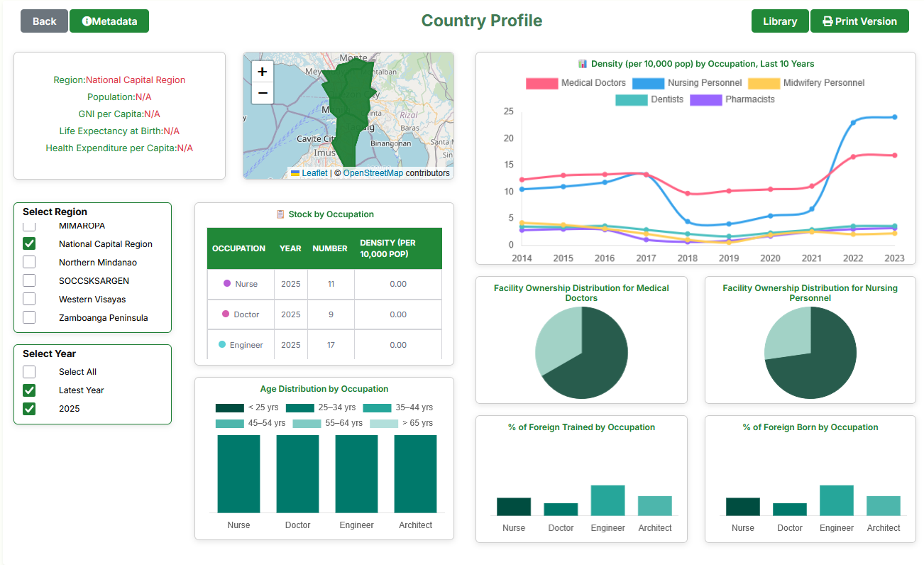Click the Medical Doctors ownership pie chart
Image resolution: width=924 pixels, height=565 pixels.
pos(581,353)
